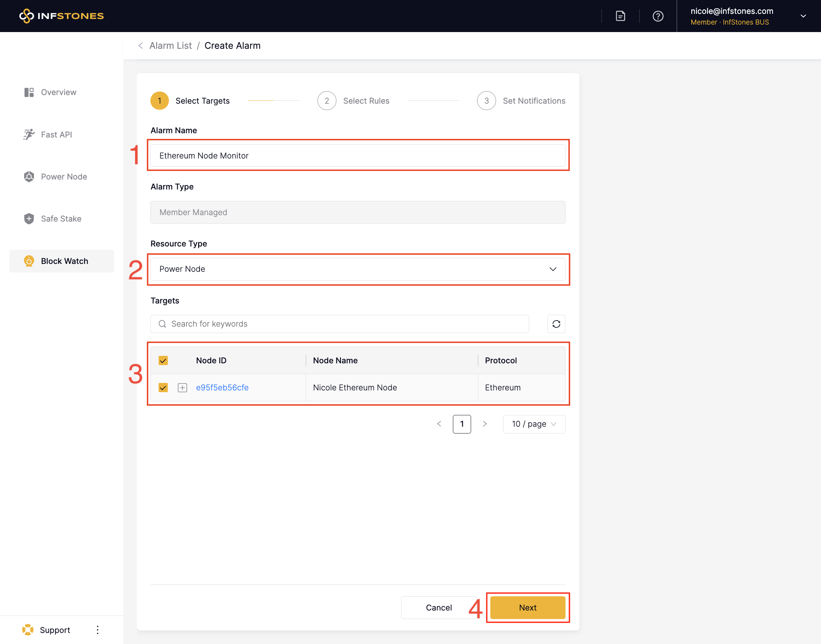Image resolution: width=821 pixels, height=644 pixels.
Task: Open the Resource Type dropdown
Action: pyautogui.click(x=357, y=269)
